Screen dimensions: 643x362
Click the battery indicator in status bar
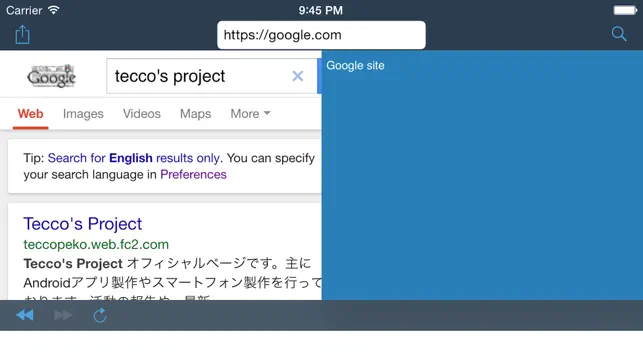[x=625, y=10]
